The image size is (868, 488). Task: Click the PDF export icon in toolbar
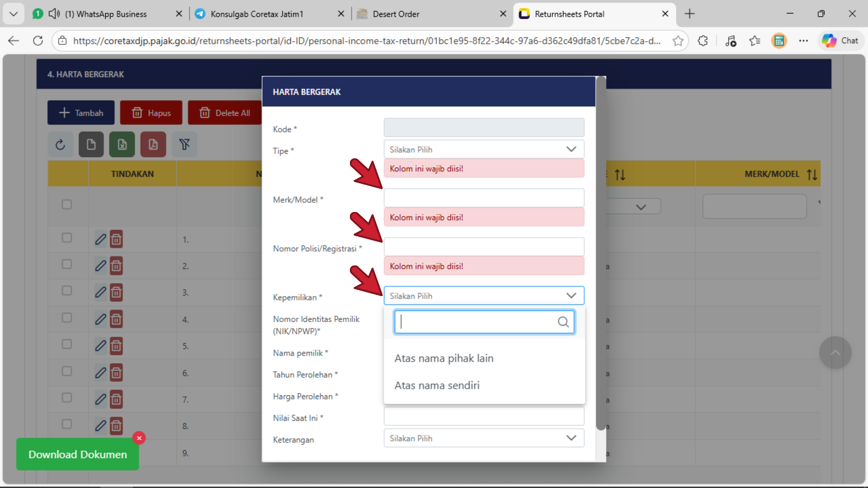tap(153, 144)
